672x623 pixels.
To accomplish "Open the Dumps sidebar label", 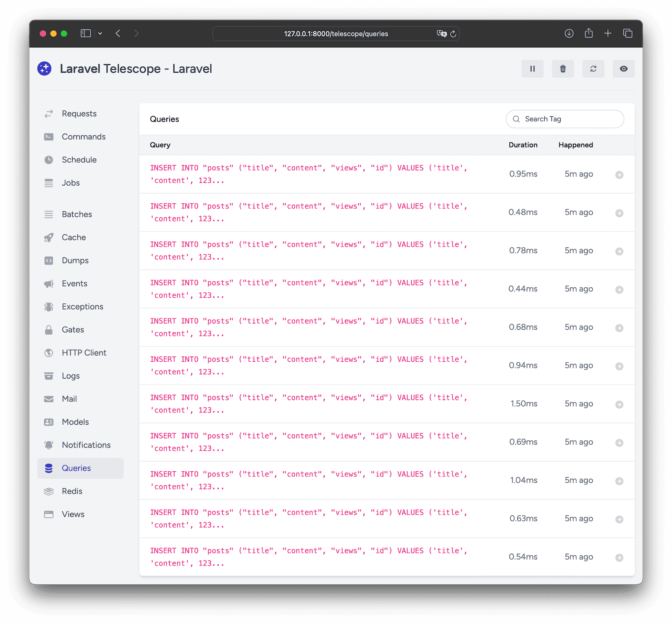I will click(x=75, y=260).
